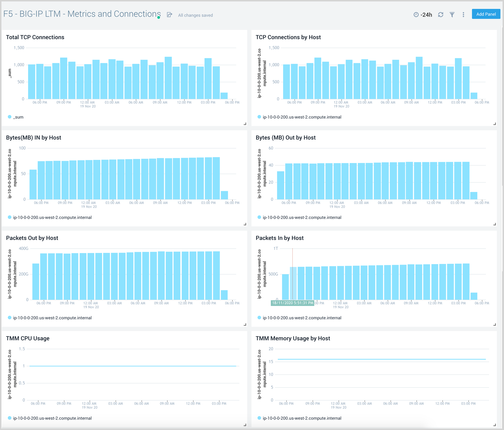The height and width of the screenshot is (430, 504).
Task: Click the Bytes (MB) Out by Host title
Action: coord(286,138)
